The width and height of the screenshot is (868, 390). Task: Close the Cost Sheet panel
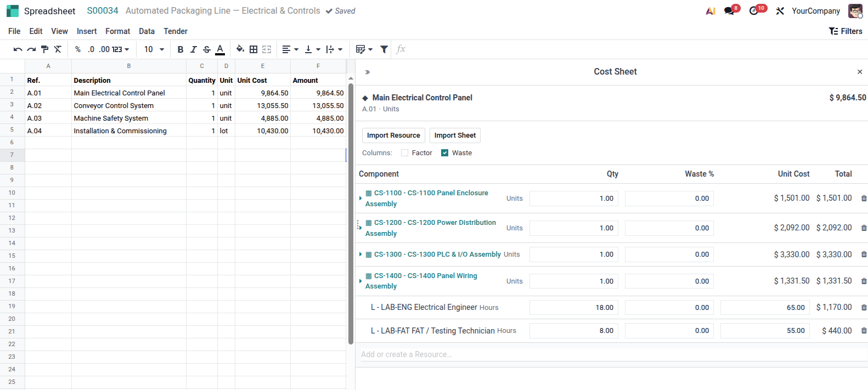coord(860,72)
